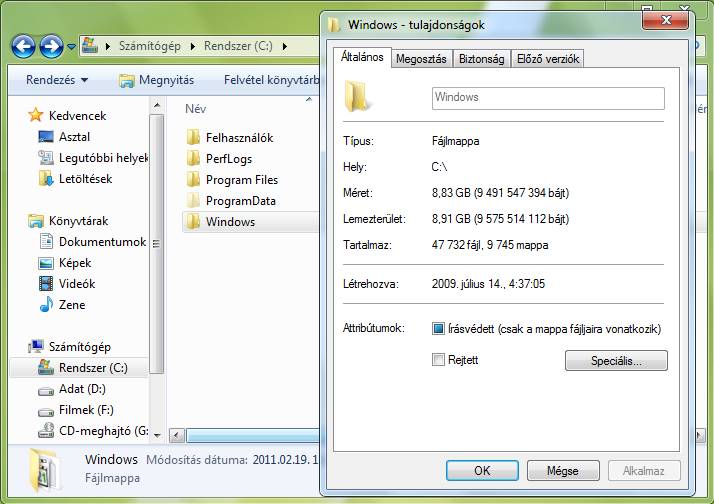Click Windows folder thumbnail in details pane
The image size is (714, 504).
[44, 470]
